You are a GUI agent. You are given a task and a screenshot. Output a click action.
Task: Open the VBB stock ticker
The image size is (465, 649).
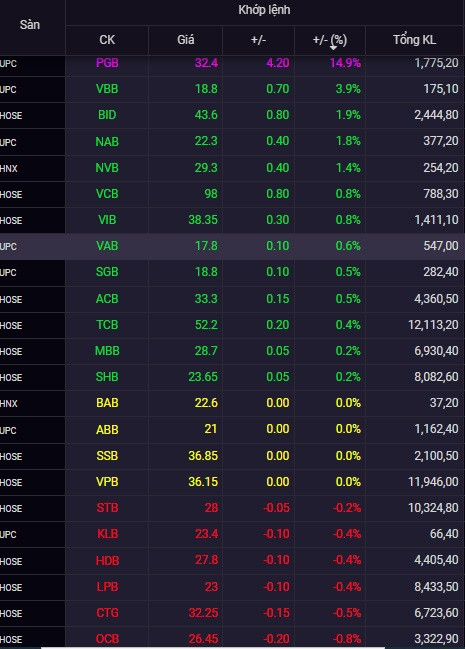107,89
